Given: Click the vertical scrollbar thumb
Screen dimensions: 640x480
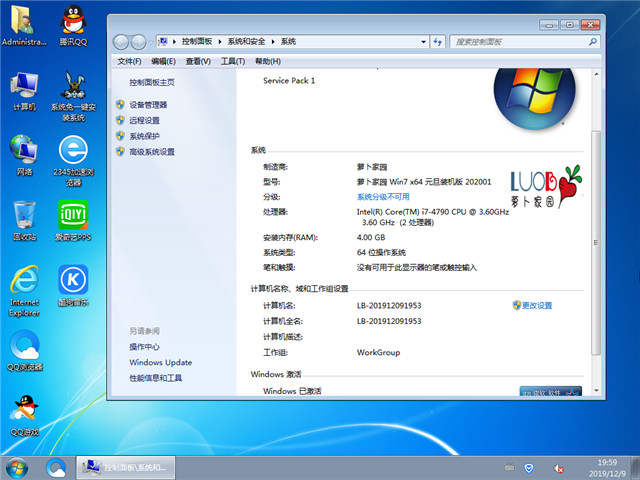Looking at the screenshot, I should pos(596,242).
